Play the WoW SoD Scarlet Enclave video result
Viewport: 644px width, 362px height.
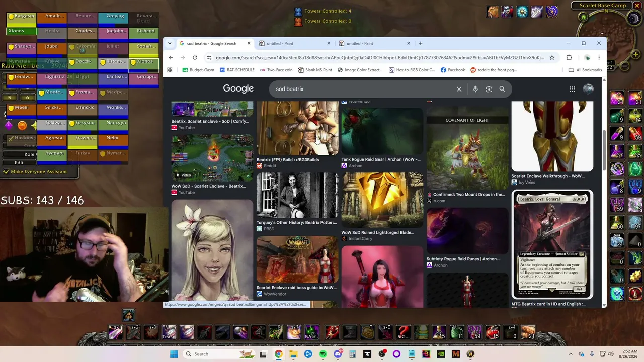point(212,158)
